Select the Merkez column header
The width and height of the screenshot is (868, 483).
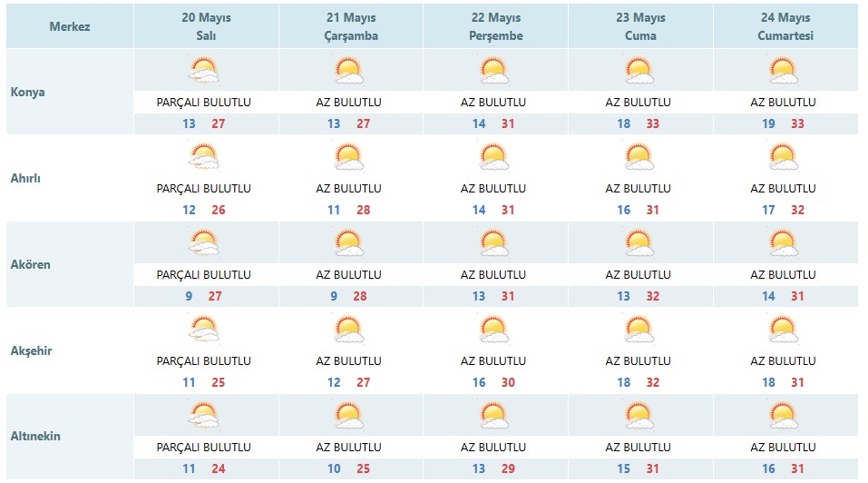click(x=70, y=26)
